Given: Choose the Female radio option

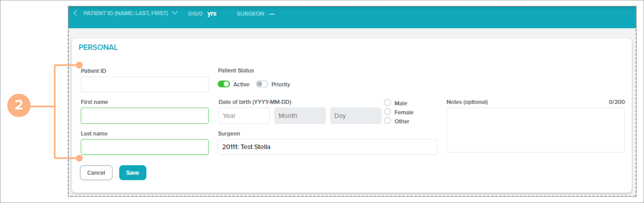Looking at the screenshot, I should [x=388, y=112].
